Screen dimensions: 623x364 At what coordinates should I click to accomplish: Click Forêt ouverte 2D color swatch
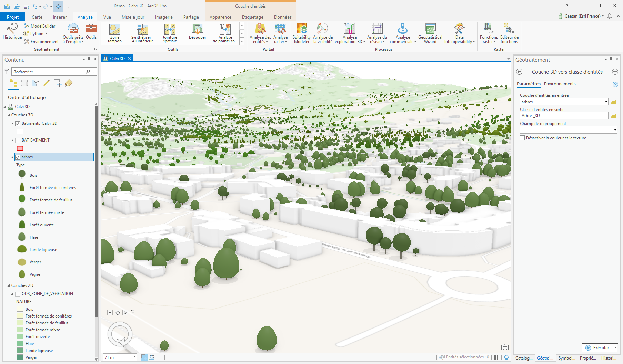tap(20, 337)
